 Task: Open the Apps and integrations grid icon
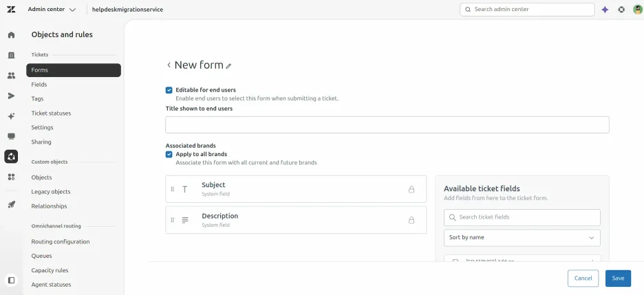tap(11, 177)
